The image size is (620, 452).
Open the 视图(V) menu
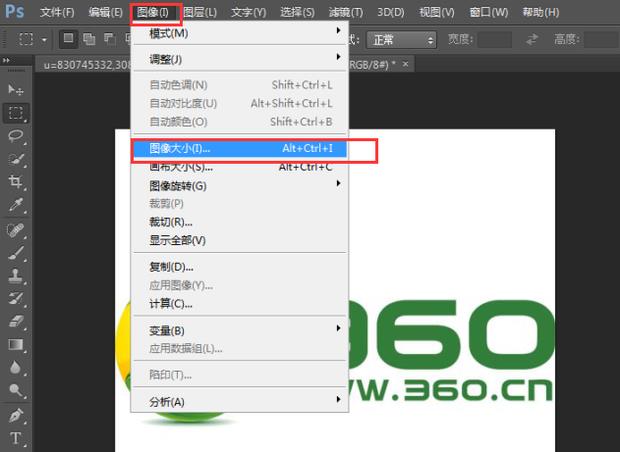(437, 12)
